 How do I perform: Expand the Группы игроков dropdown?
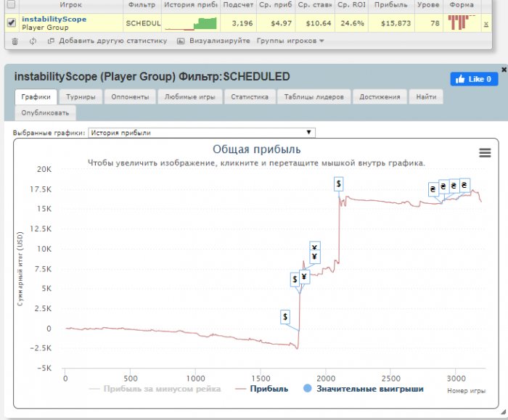coord(290,41)
